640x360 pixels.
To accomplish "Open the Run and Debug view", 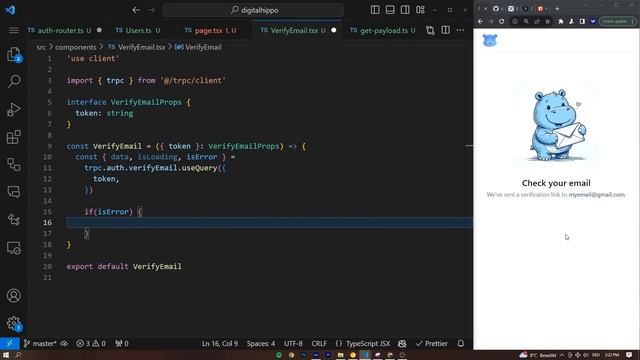I will coord(13,109).
